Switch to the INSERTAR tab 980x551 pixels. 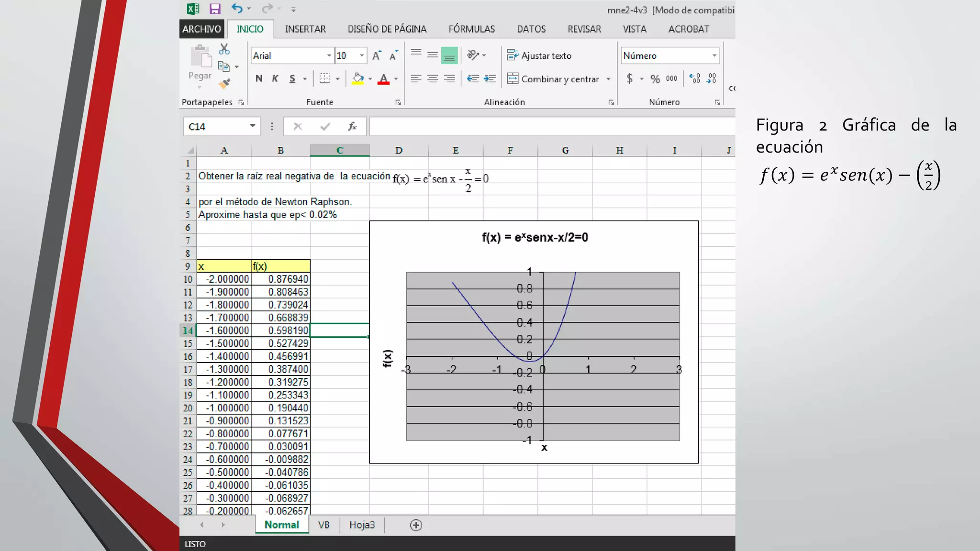tap(305, 29)
